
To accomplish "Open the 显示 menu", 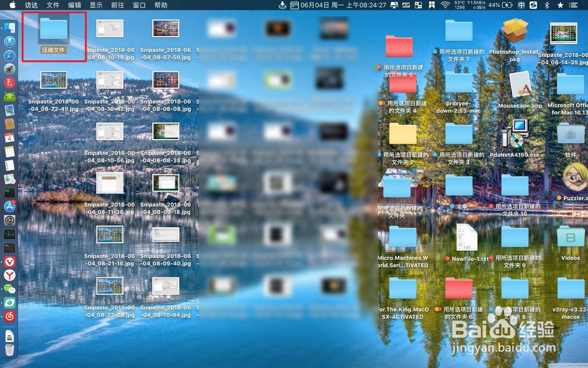I will [x=96, y=5].
